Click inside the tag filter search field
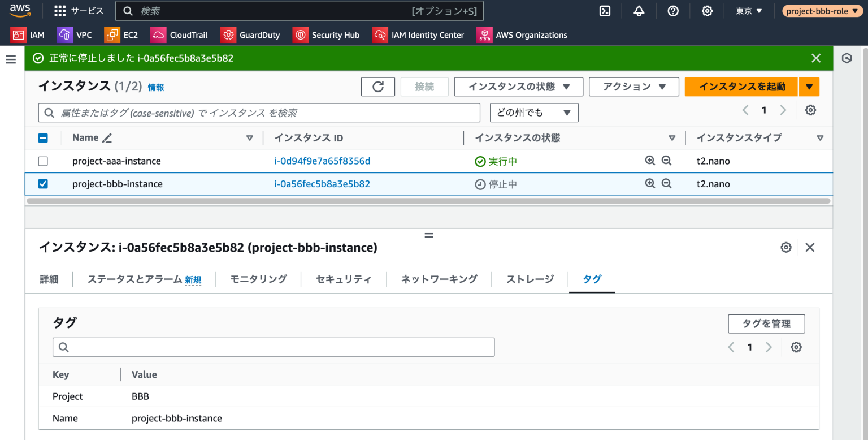Image resolution: width=868 pixels, height=440 pixels. coord(274,347)
